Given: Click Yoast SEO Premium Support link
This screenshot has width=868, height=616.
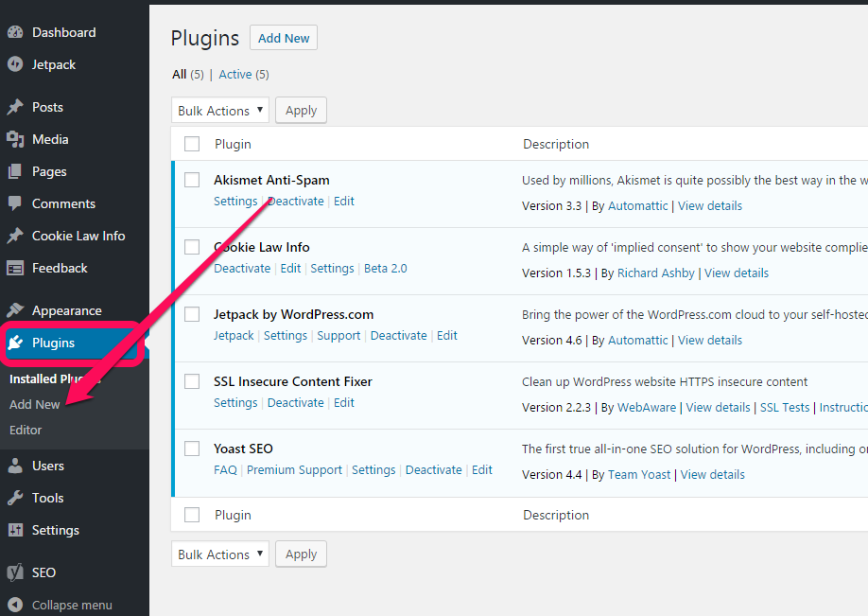Looking at the screenshot, I should [294, 469].
